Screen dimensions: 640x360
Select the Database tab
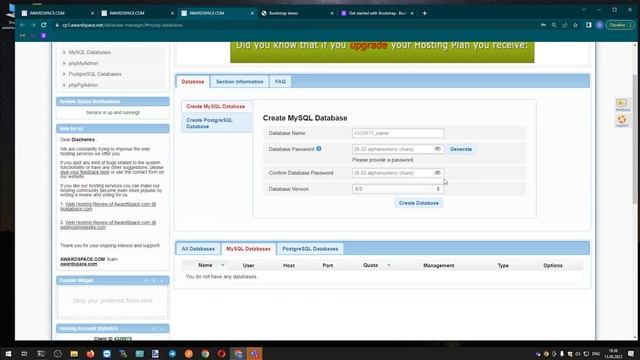pos(193,82)
